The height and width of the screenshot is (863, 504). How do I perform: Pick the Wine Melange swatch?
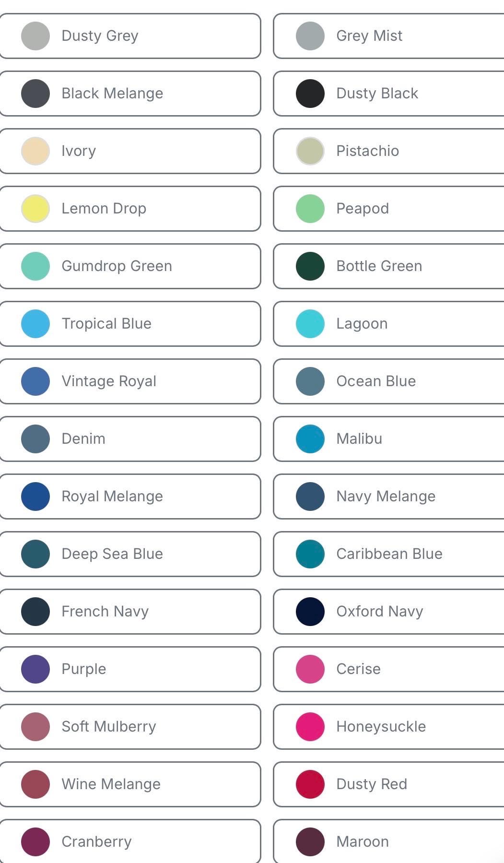pyautogui.click(x=35, y=784)
